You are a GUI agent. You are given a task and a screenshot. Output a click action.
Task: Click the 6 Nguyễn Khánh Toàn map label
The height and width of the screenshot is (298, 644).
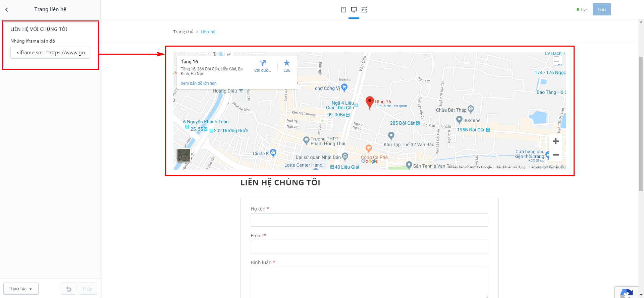[x=206, y=122]
